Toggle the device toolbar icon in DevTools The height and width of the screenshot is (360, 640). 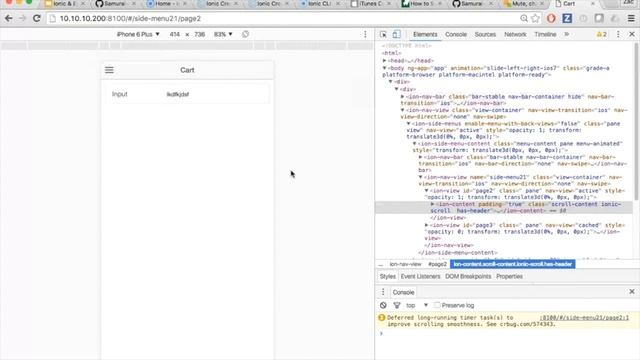pos(396,35)
